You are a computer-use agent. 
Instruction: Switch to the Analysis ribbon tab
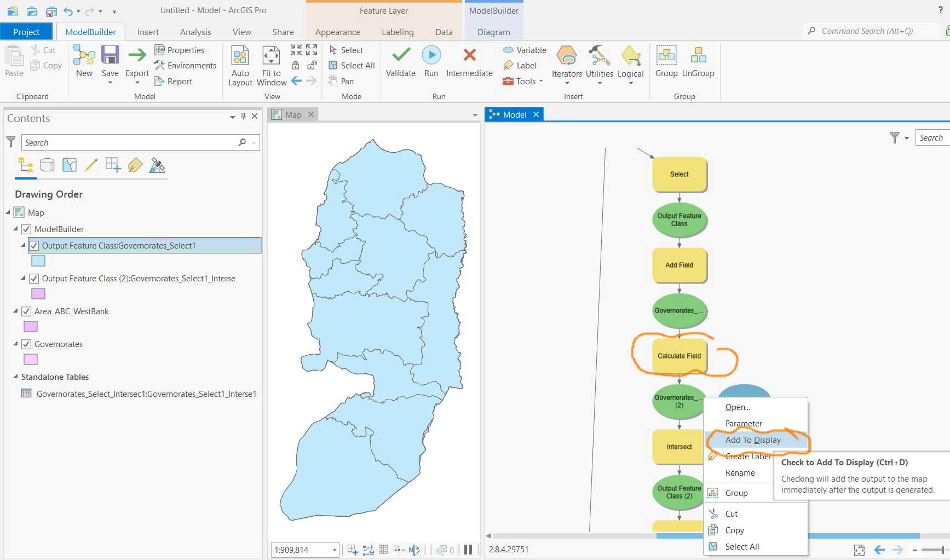click(195, 31)
